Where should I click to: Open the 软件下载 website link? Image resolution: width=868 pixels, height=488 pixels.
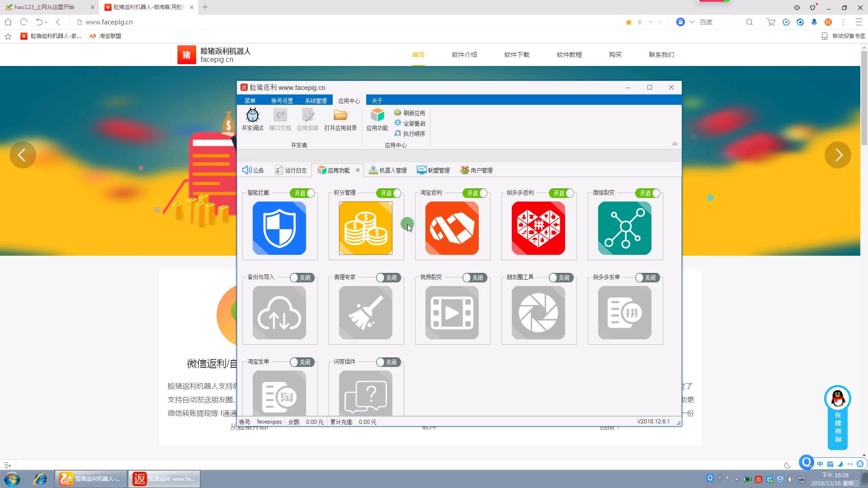(517, 55)
